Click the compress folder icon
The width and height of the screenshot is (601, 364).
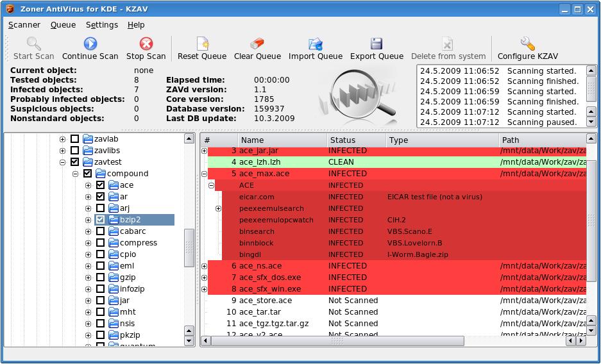coord(114,243)
